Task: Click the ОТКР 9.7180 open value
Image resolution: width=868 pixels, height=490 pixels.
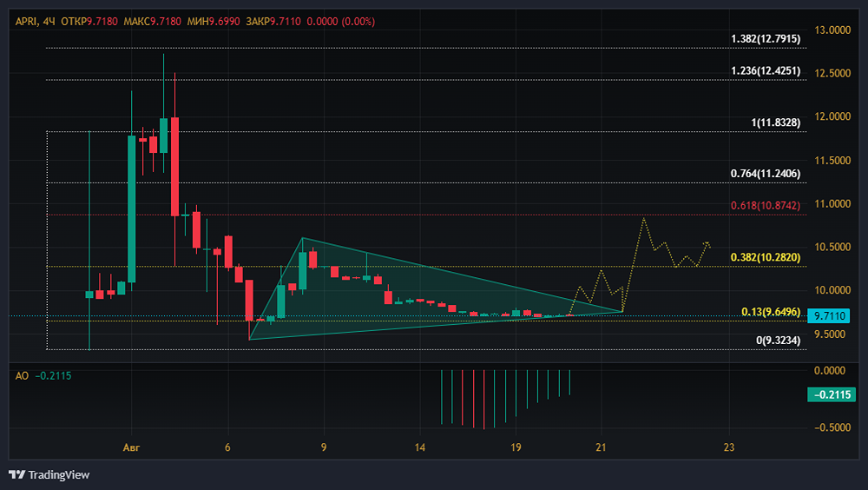Action: pyautogui.click(x=89, y=22)
